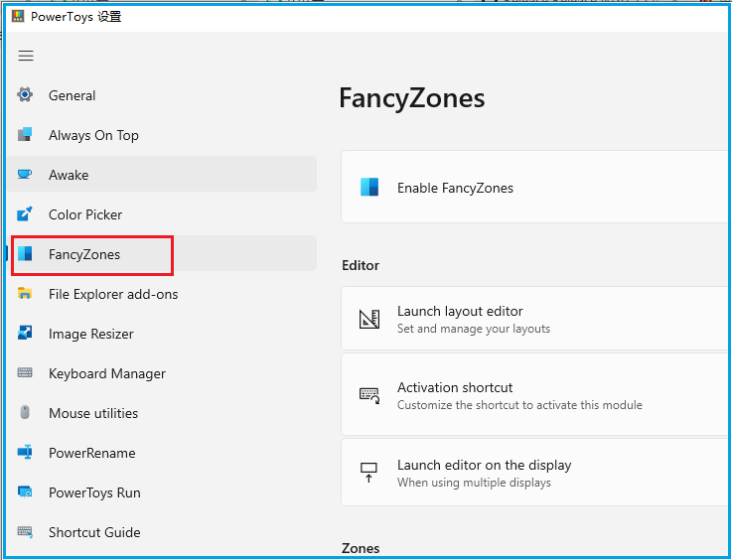The image size is (732, 560).
Task: Collapse the navigation hamburger menu
Action: [x=26, y=57]
